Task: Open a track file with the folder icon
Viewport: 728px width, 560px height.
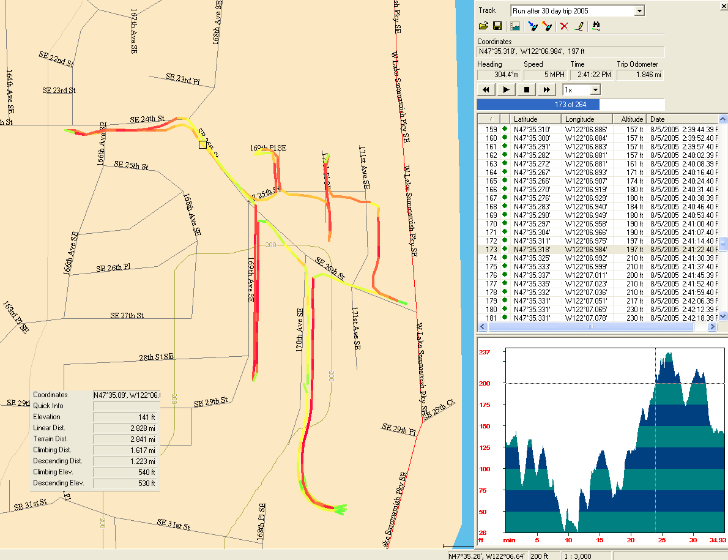Action: tap(483, 26)
